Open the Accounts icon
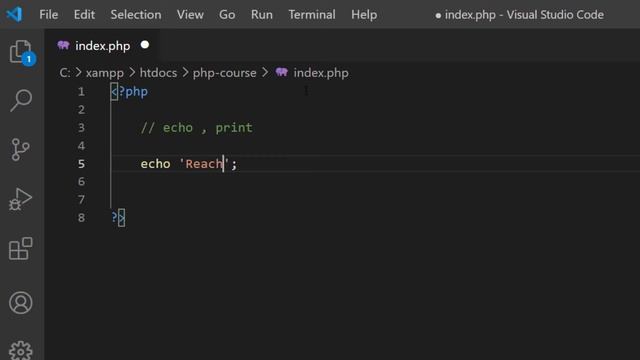Viewport: 640px width, 360px height. click(x=20, y=302)
